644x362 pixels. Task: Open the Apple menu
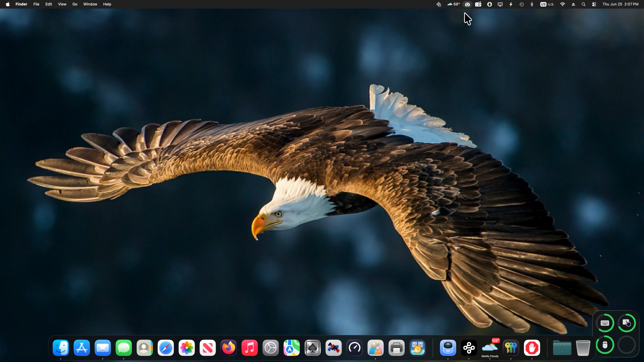point(8,4)
